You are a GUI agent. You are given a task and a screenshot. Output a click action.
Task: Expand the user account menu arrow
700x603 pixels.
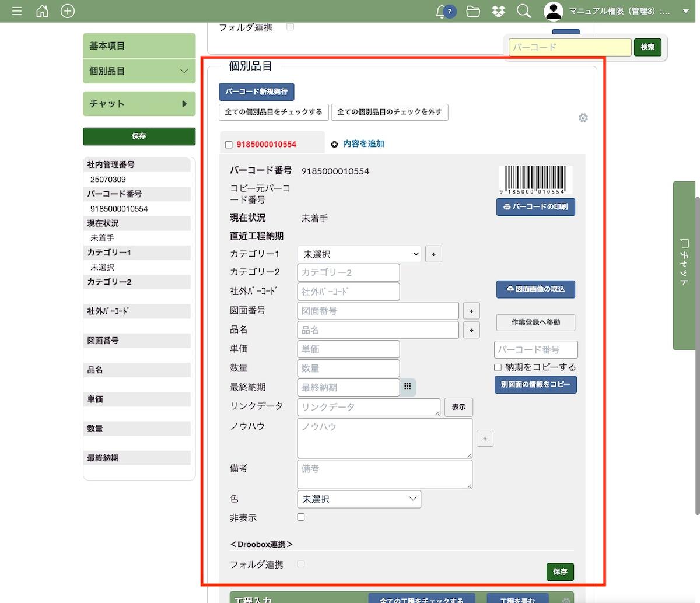coord(686,11)
